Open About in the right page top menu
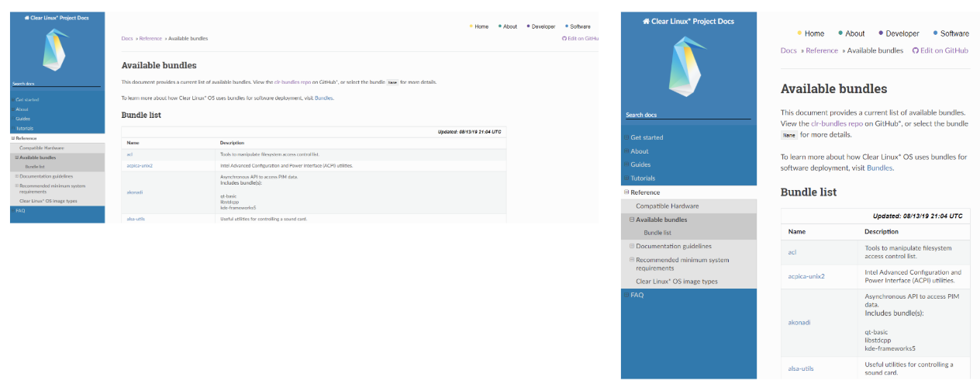This screenshot has height=391, width=980. [854, 33]
